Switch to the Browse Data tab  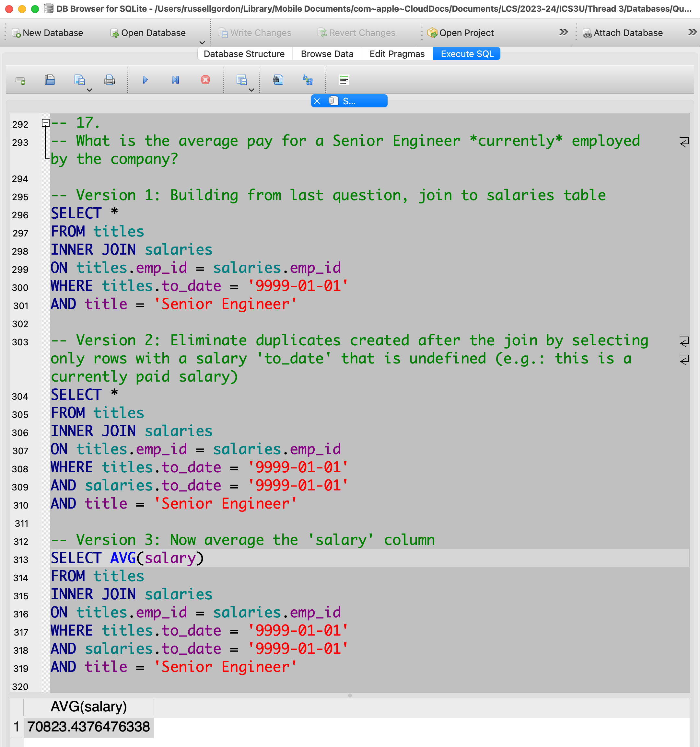pos(327,54)
